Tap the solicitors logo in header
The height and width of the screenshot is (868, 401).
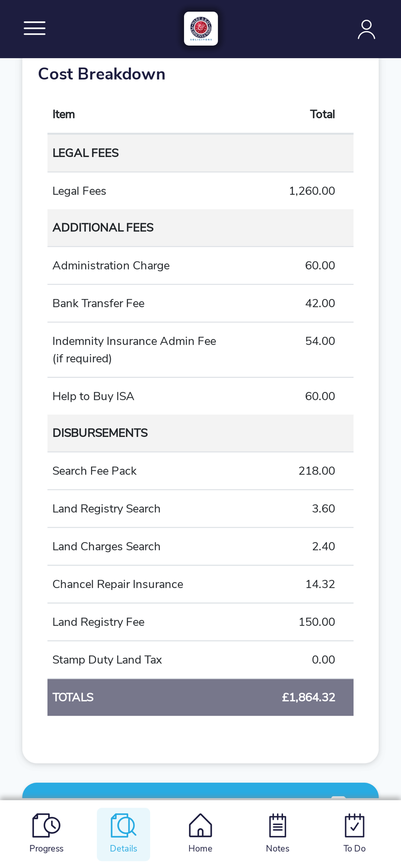tap(200, 29)
